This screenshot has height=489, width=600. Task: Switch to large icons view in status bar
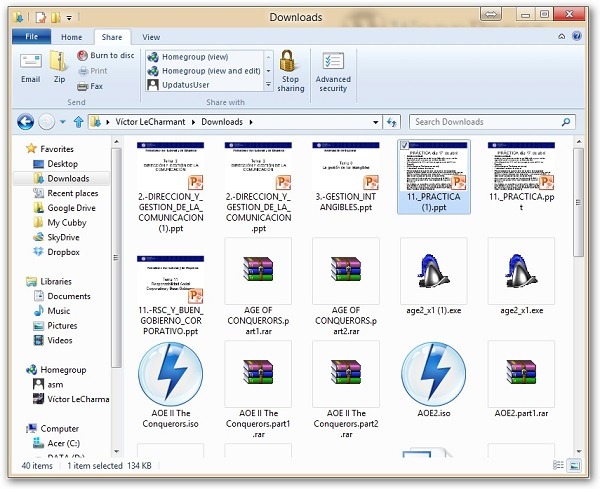click(x=574, y=465)
